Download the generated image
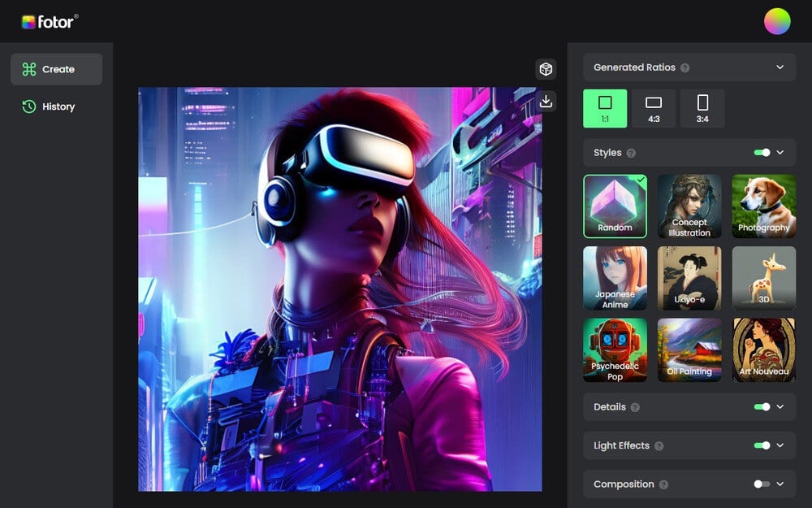The height and width of the screenshot is (508, 812). [x=546, y=101]
